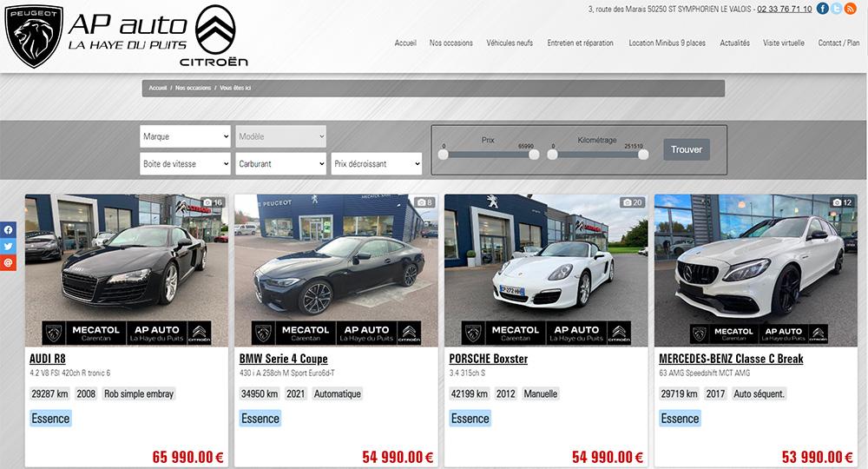Open the Boite de vitesse dropdown

185,163
